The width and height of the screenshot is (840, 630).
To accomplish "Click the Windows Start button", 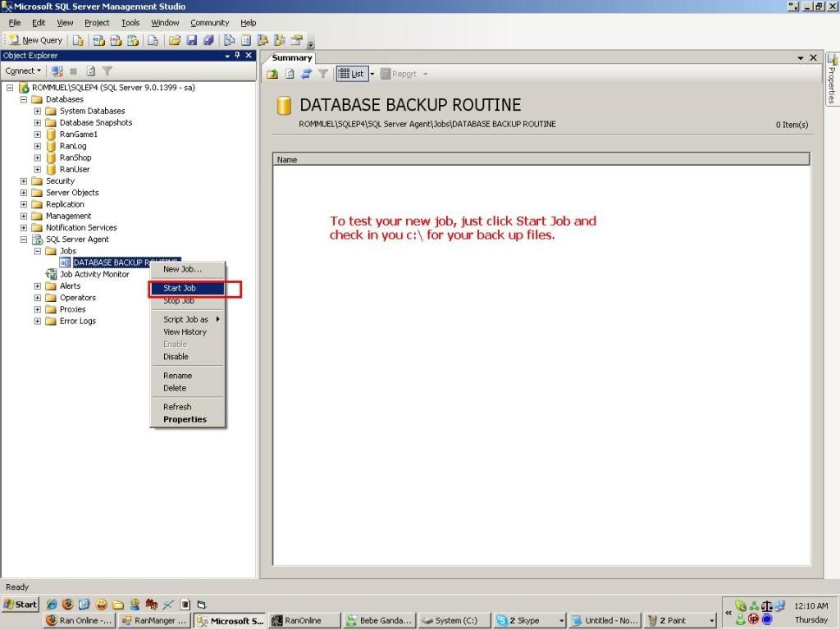I will point(21,605).
